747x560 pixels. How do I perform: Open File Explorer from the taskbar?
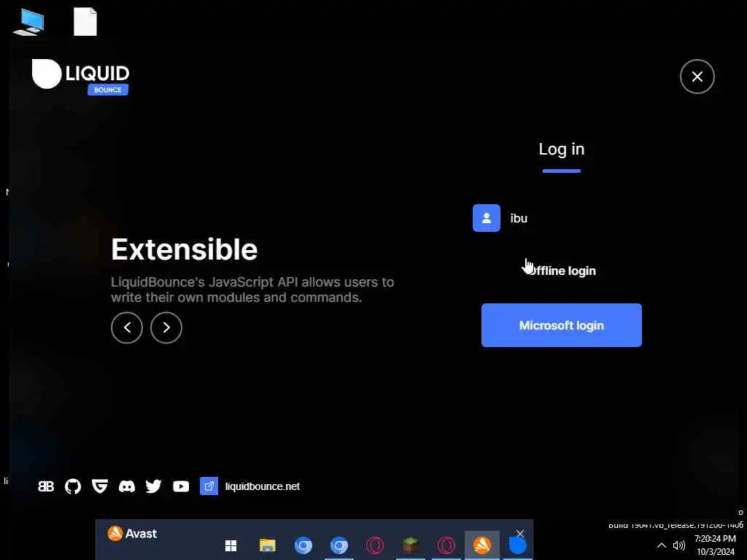(x=267, y=545)
